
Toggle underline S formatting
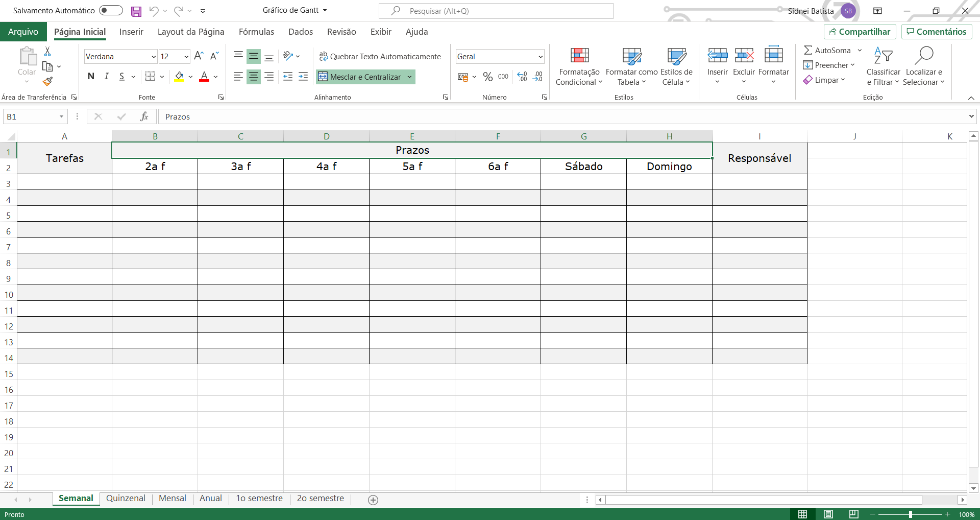pos(121,77)
